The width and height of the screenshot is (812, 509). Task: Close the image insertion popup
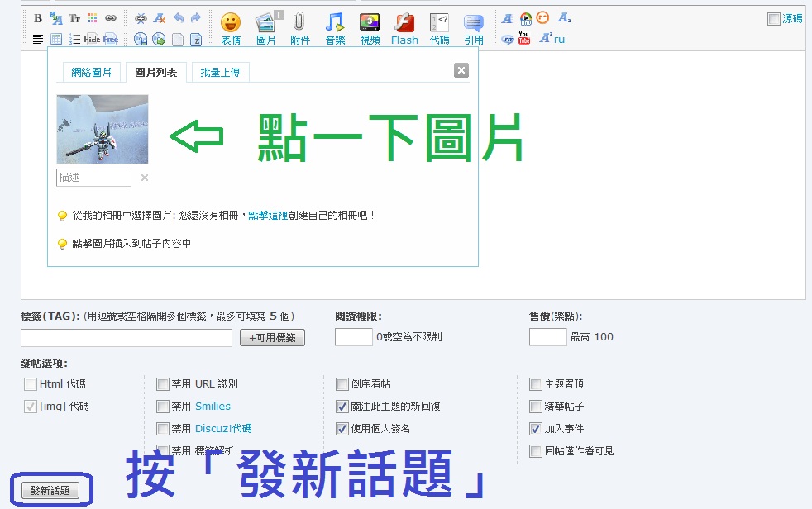coord(461,70)
